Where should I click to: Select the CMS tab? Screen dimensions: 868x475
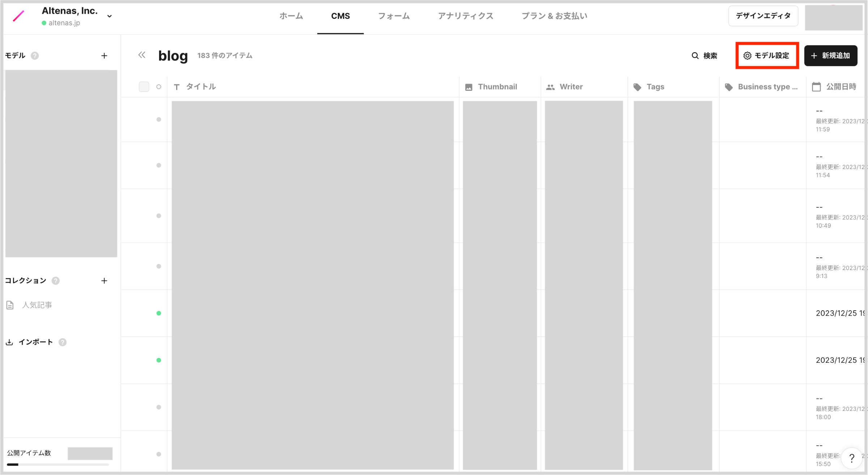coord(340,16)
